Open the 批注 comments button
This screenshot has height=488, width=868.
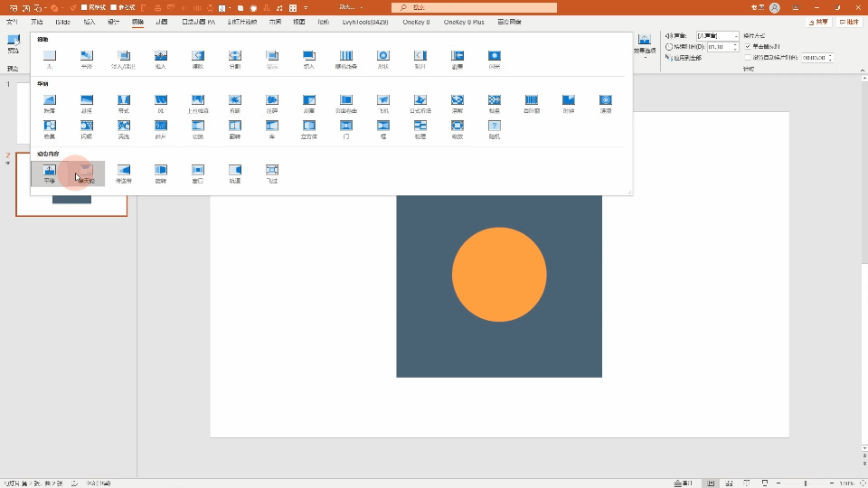(x=850, y=22)
